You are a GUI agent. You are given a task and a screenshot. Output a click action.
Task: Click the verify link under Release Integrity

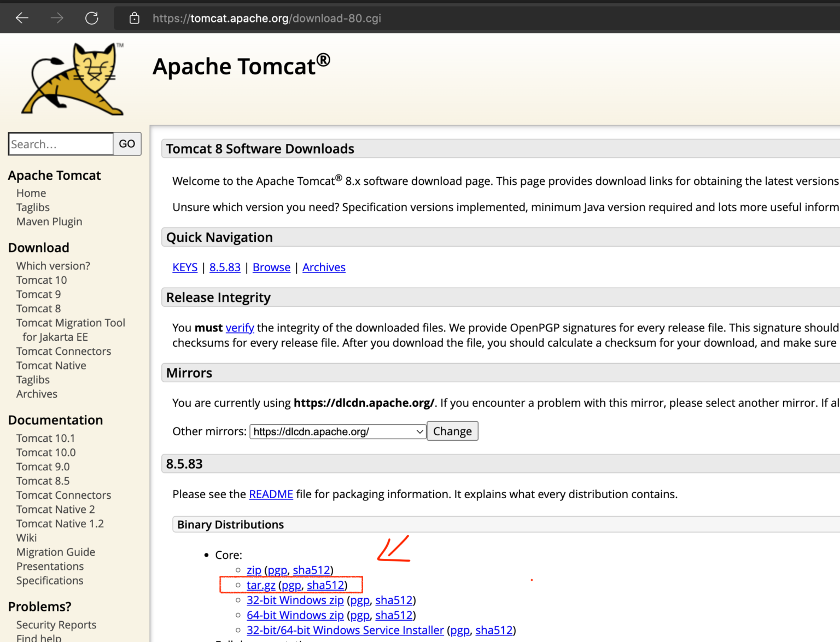pyautogui.click(x=240, y=328)
